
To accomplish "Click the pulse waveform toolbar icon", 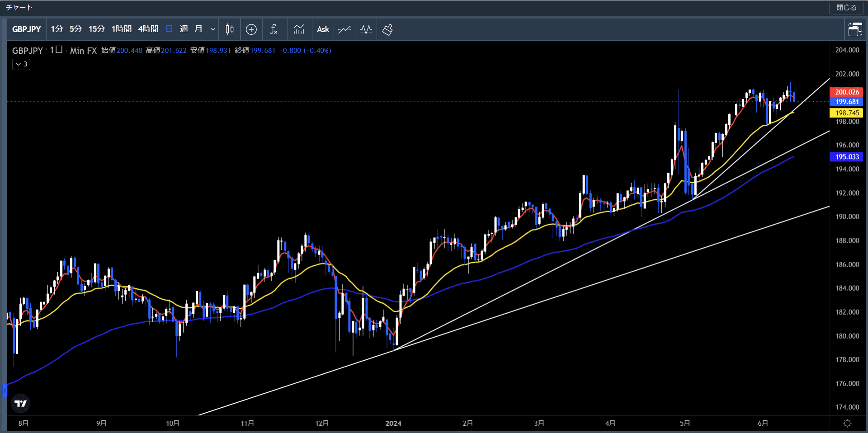I will click(x=366, y=29).
